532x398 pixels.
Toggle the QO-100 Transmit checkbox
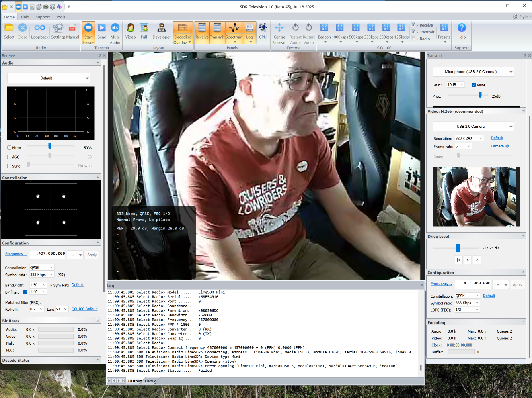(x=413, y=32)
